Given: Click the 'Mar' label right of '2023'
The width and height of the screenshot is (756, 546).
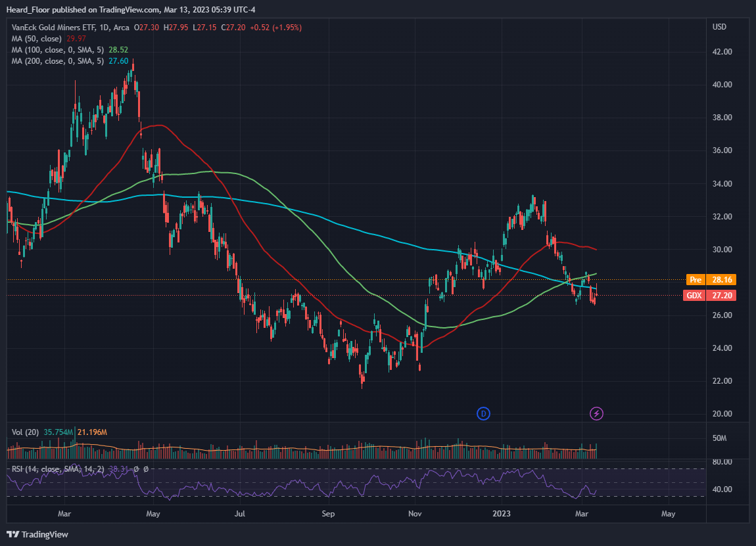Looking at the screenshot, I should pos(582,514).
